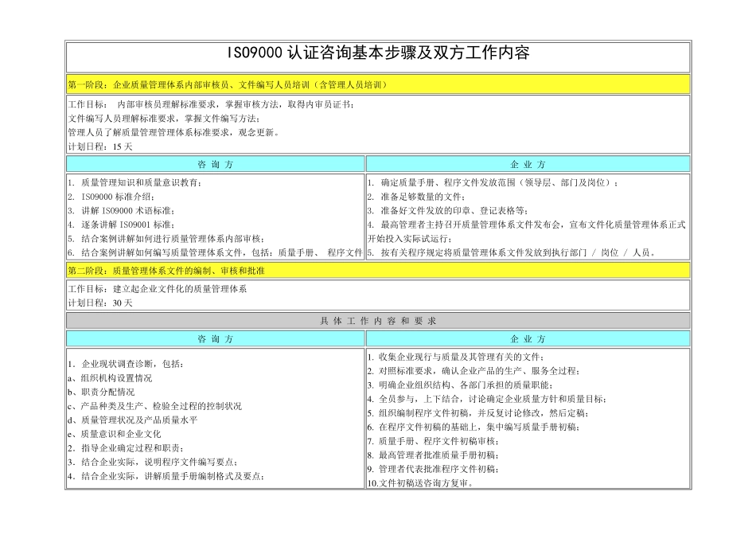Click '1. 质量管理知识和质量意识教育'

(x=135, y=182)
